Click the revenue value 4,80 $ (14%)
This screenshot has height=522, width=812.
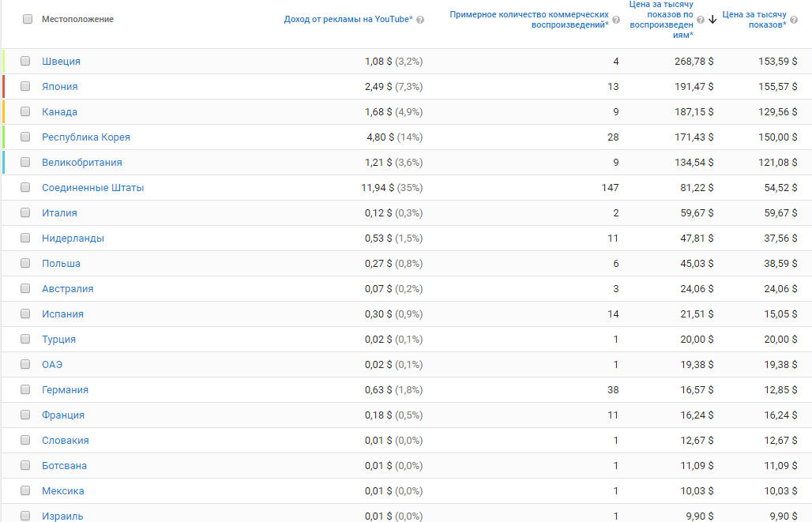tap(395, 137)
